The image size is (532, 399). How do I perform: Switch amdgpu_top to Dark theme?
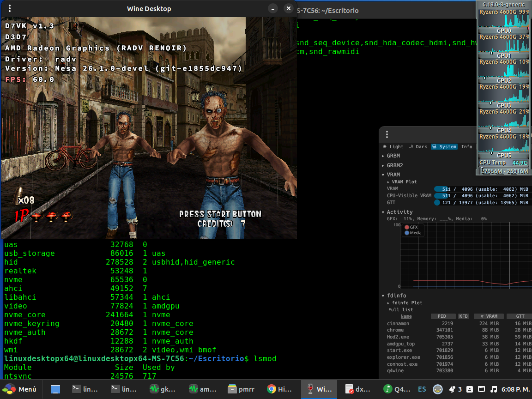pyautogui.click(x=418, y=146)
